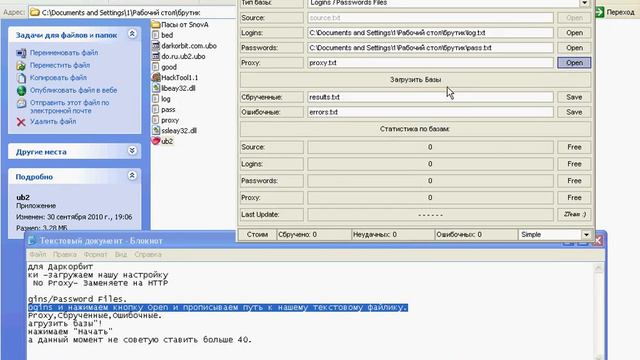Screen dimensions: 640x360
Task: Click the button beside Last Update
Action: point(574,214)
